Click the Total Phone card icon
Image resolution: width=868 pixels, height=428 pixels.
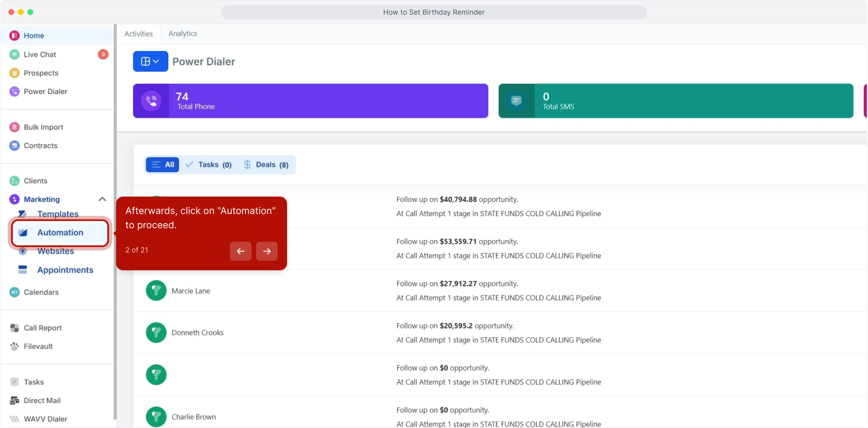coord(151,101)
